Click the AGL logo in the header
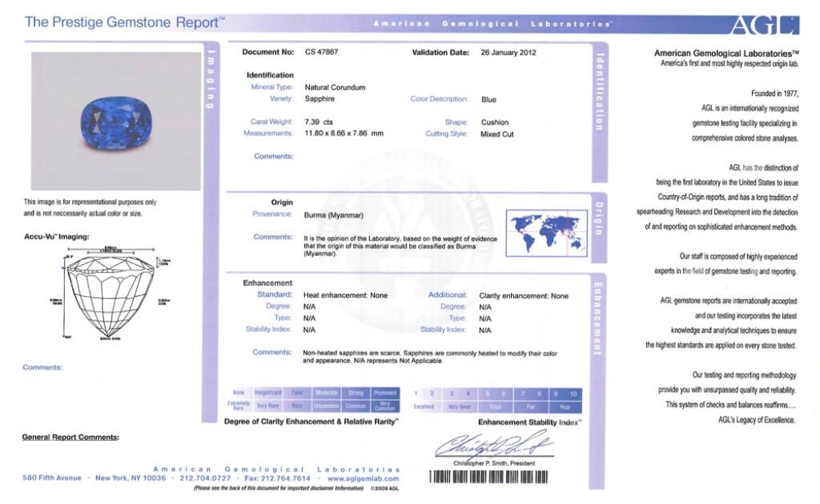The width and height of the screenshot is (820, 504). [765, 25]
